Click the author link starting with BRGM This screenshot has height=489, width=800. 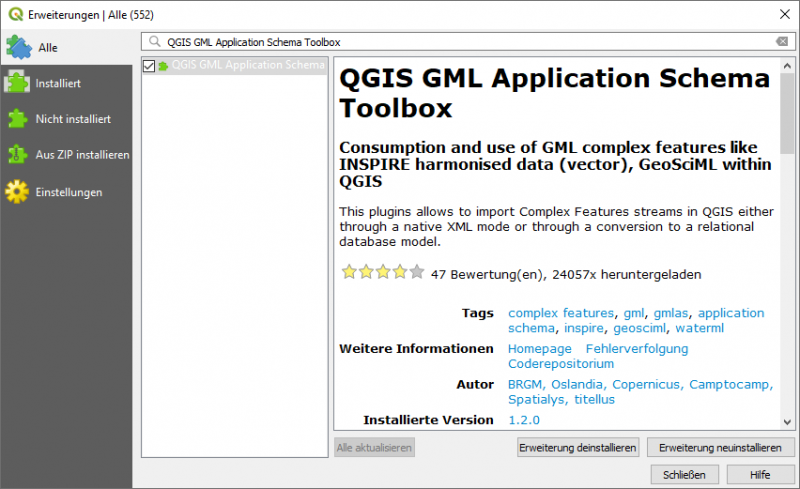tap(640, 392)
